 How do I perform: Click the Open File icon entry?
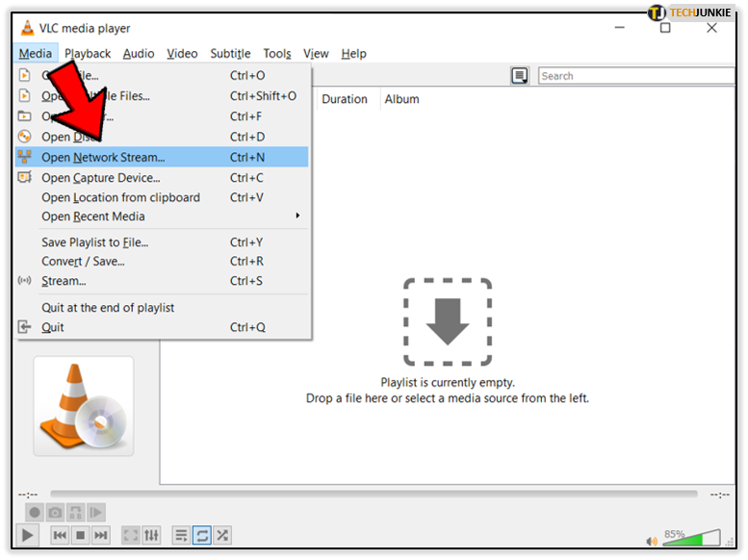click(24, 75)
